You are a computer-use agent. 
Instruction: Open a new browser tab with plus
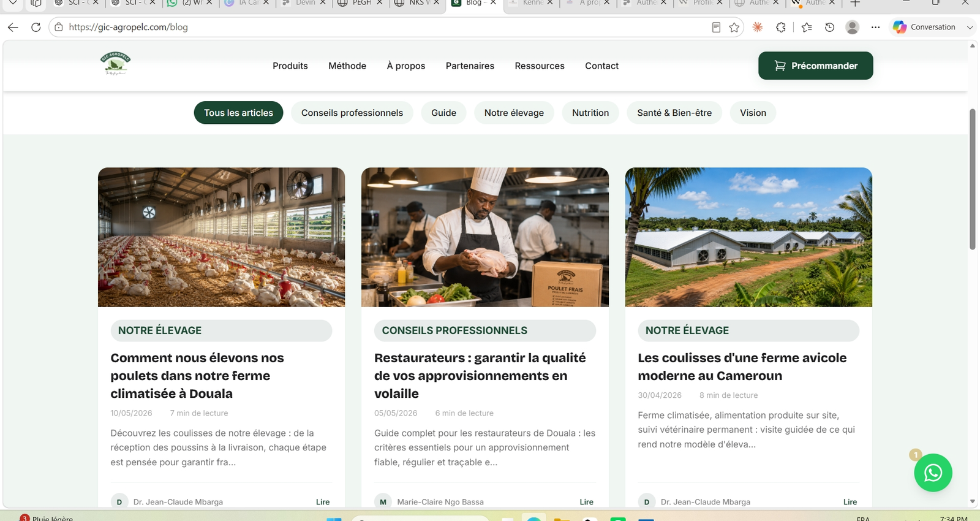coord(856,3)
